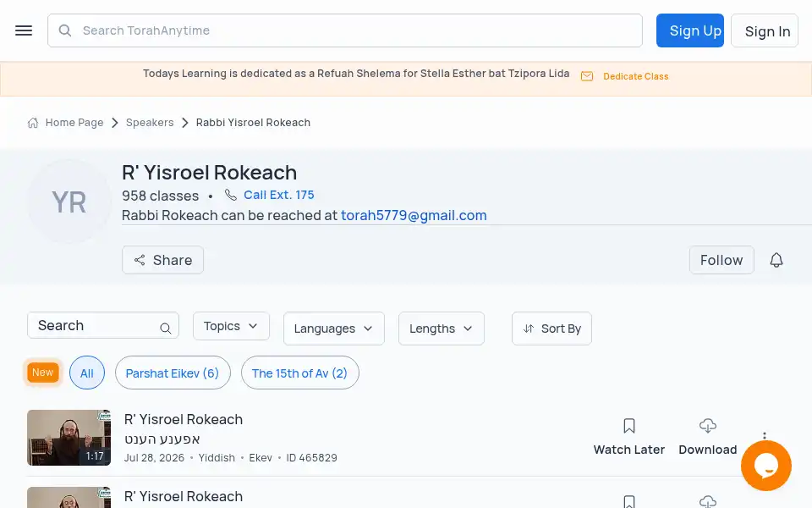Click the magnifier icon in classes search

(x=165, y=329)
